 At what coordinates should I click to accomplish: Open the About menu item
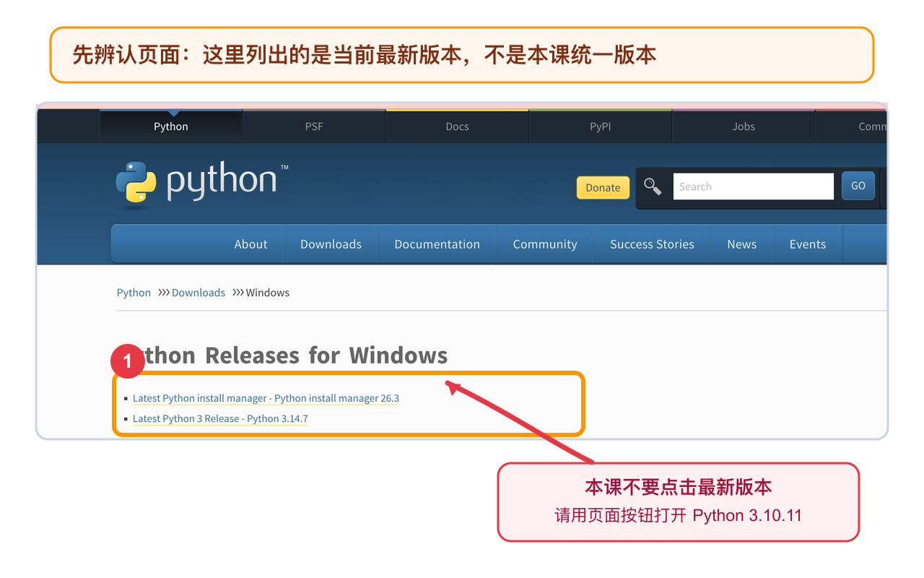pos(250,244)
